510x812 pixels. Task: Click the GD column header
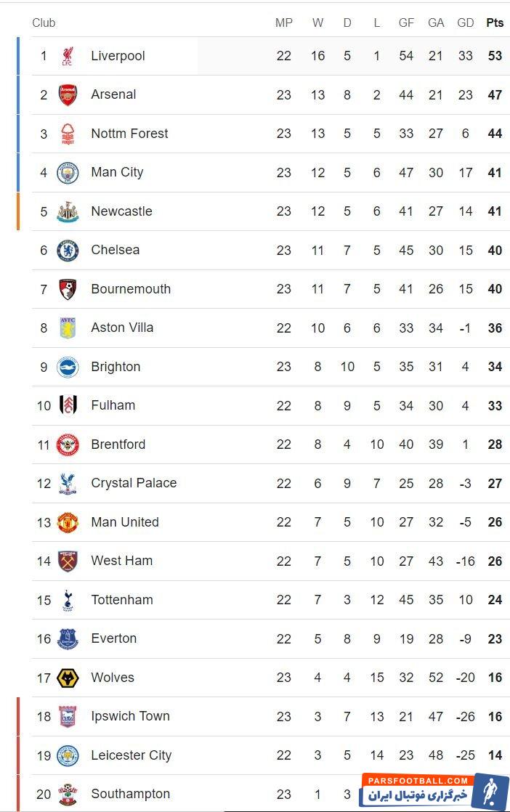pos(466,23)
